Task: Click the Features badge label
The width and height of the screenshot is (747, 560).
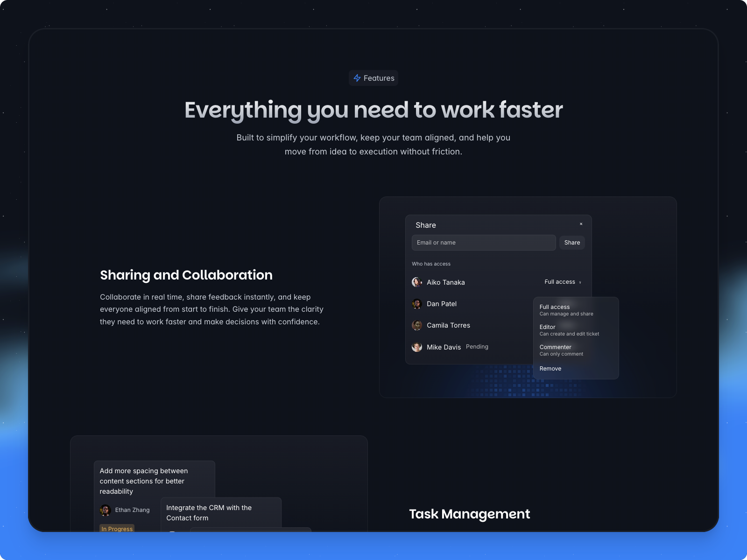Action: [379, 78]
